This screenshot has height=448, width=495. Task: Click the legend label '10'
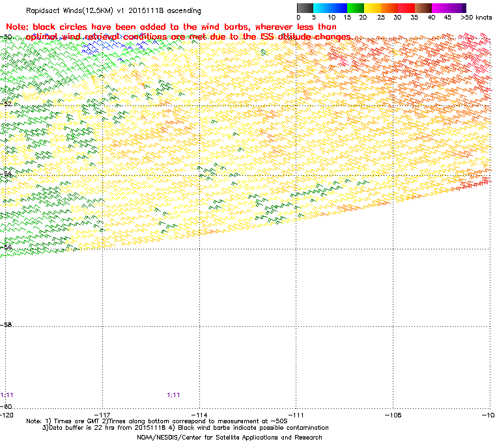(x=332, y=18)
